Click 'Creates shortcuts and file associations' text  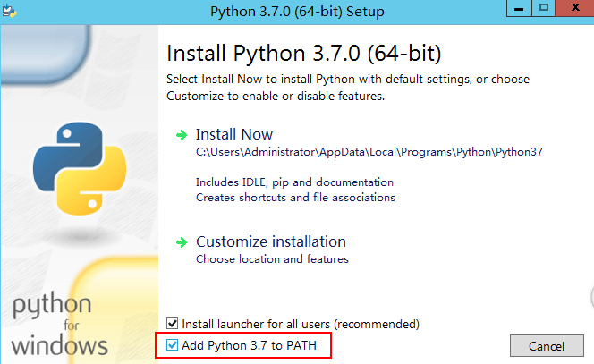tap(295, 198)
